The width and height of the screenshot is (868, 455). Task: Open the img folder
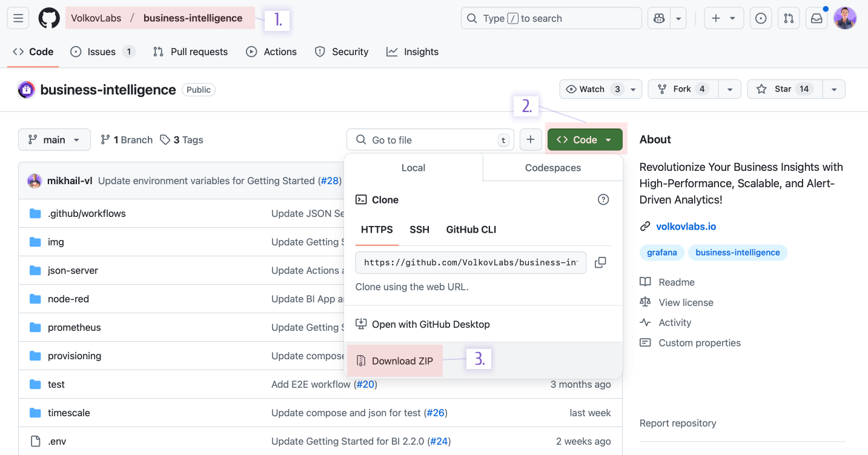pos(56,242)
